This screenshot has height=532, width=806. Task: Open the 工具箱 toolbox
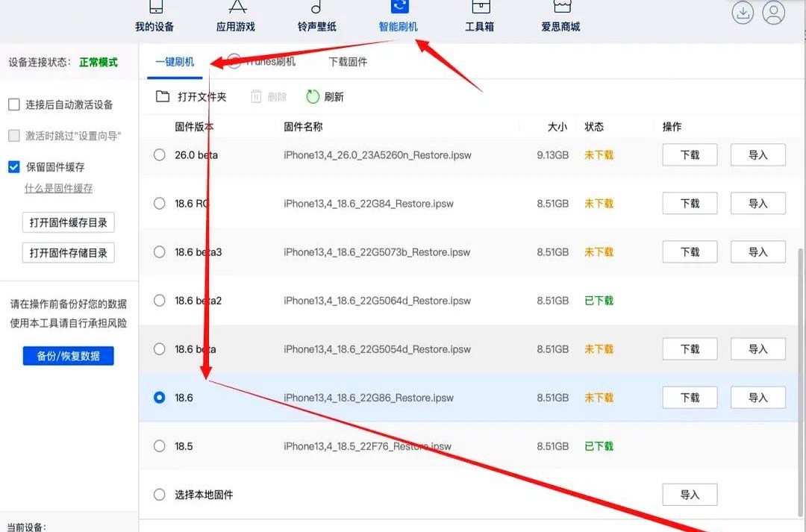(480, 7)
